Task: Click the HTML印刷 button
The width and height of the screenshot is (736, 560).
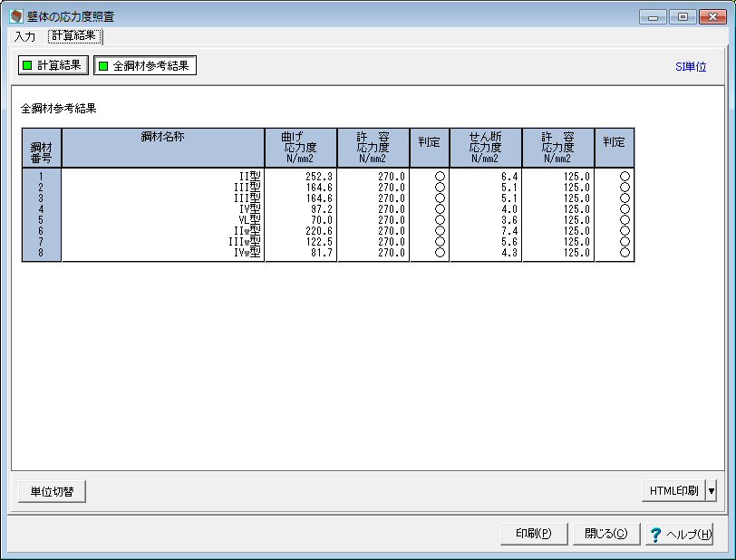Action: point(673,491)
